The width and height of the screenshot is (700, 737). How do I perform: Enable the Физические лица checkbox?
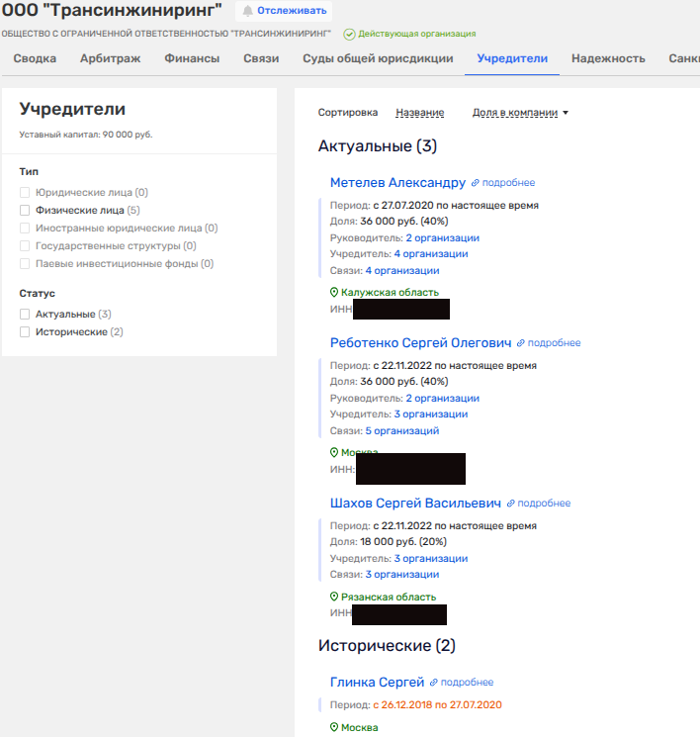[x=25, y=211]
